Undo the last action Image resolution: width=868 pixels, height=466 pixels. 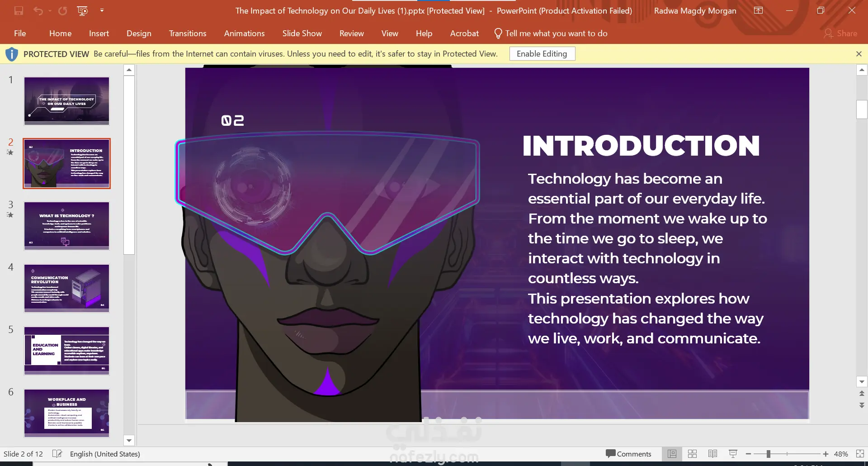(38, 10)
